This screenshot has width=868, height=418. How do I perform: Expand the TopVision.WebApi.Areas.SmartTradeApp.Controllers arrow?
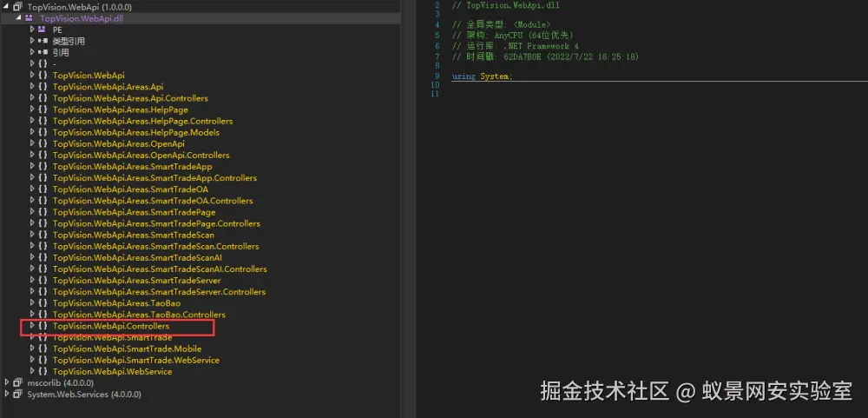tap(32, 177)
